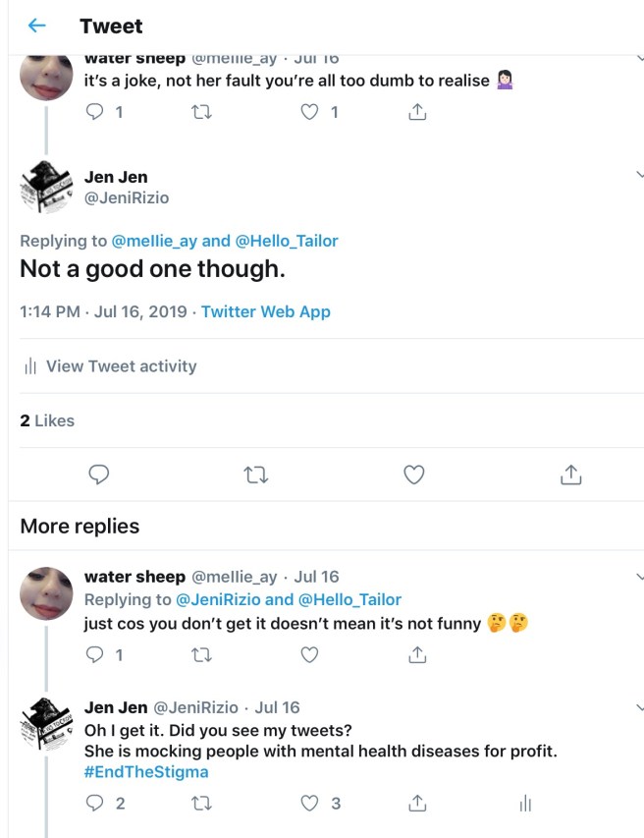Viewport: 644px width, 838px height.
Task: Open the #EndTheStigma hashtag link
Action: (x=146, y=772)
